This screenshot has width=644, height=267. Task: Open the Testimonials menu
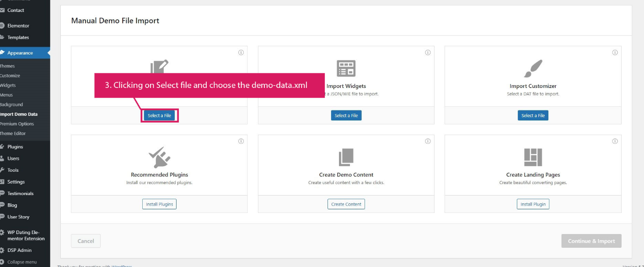21,193
